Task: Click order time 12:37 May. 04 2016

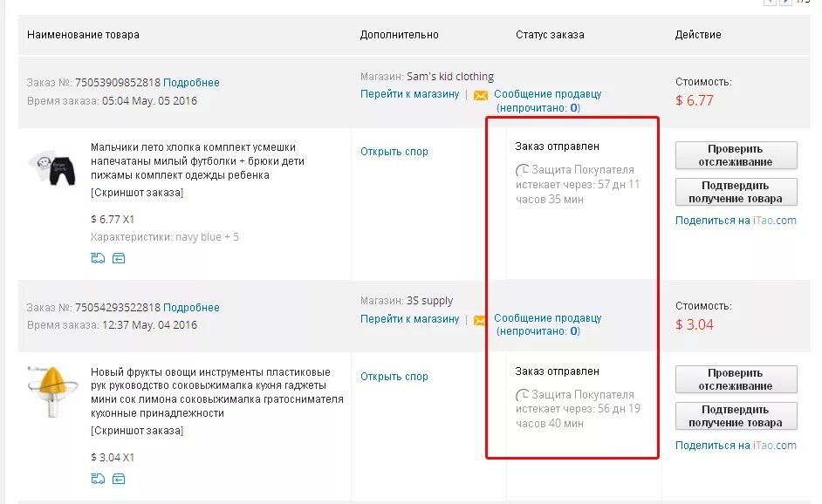Action: coord(149,325)
